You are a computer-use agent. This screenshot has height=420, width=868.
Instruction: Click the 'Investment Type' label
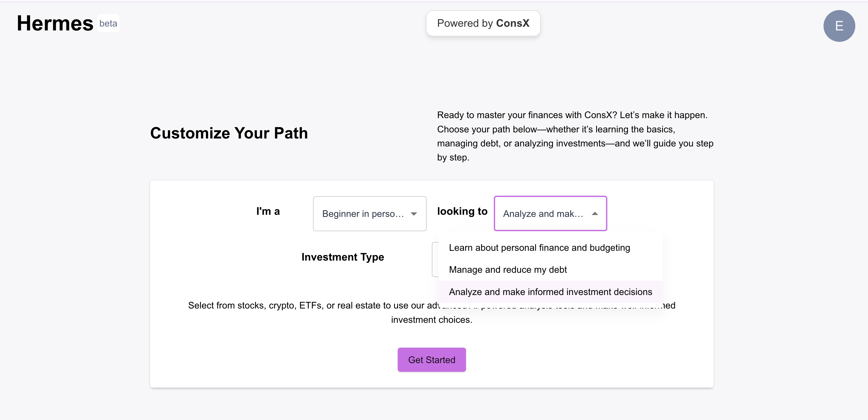point(342,257)
